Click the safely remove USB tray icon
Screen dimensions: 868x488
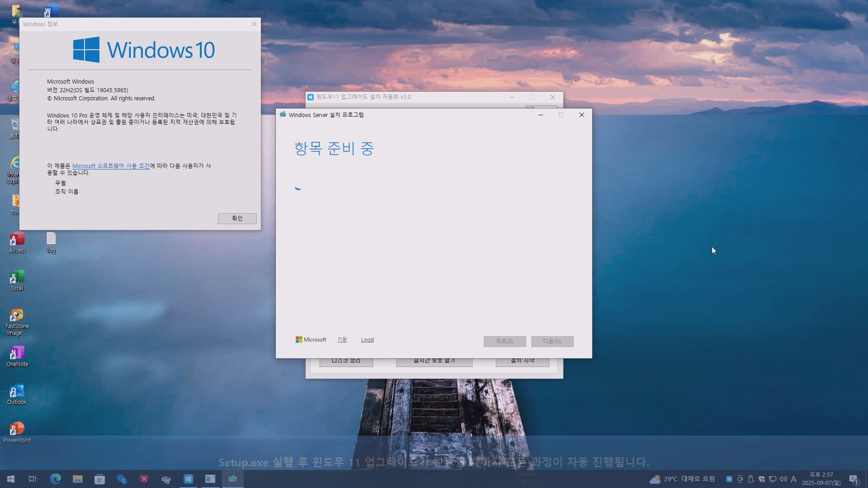coord(751,479)
